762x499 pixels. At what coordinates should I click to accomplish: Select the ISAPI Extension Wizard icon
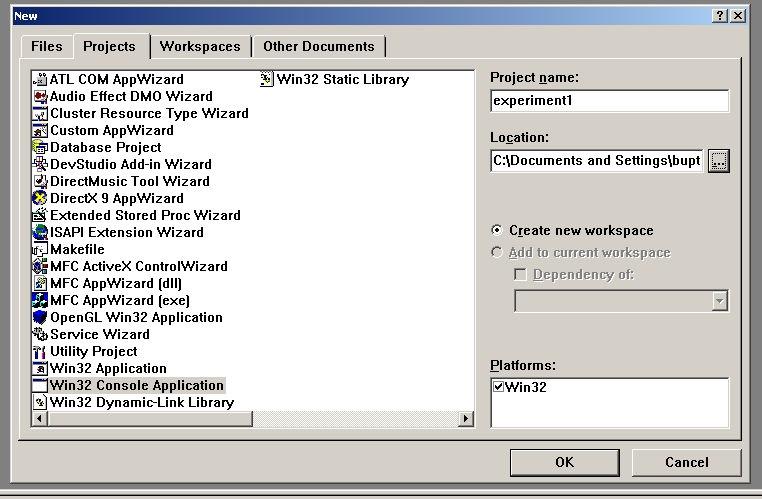point(41,233)
